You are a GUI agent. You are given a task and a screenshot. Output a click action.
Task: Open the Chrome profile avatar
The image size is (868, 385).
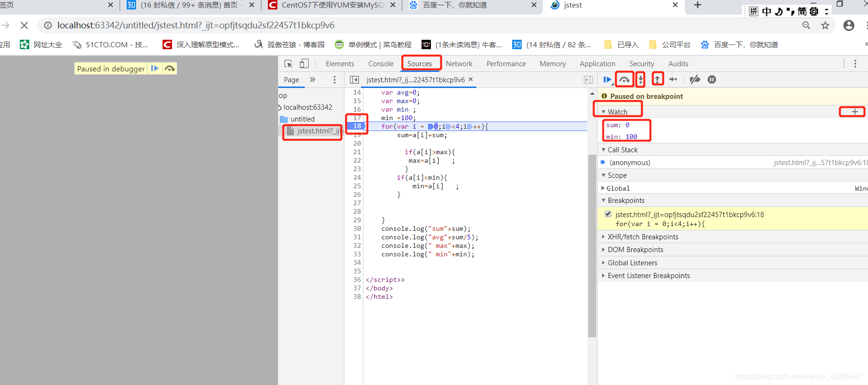849,25
